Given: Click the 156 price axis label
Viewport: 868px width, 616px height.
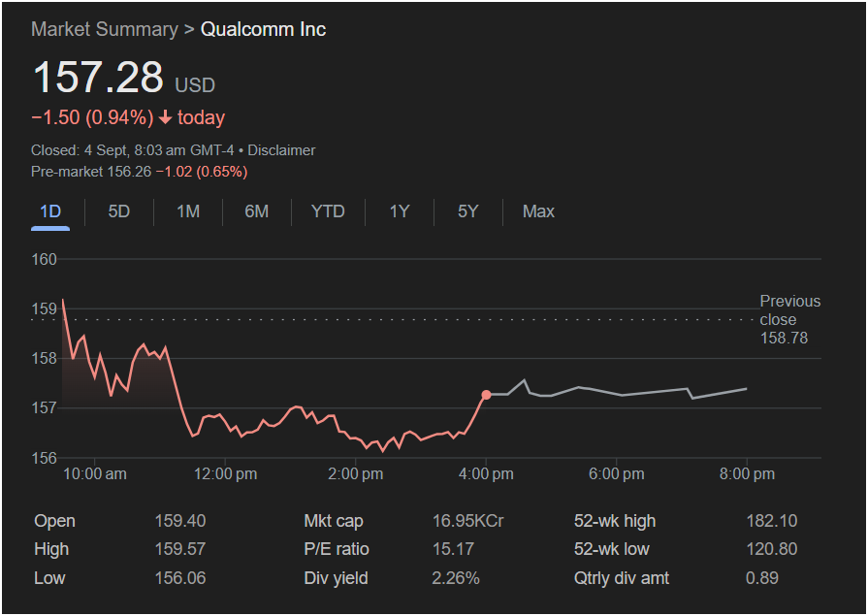Looking at the screenshot, I should tap(44, 458).
